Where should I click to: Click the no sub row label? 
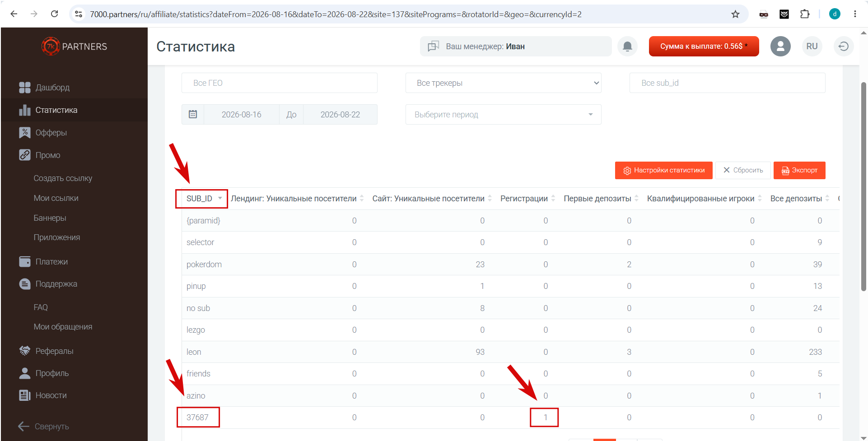(198, 308)
